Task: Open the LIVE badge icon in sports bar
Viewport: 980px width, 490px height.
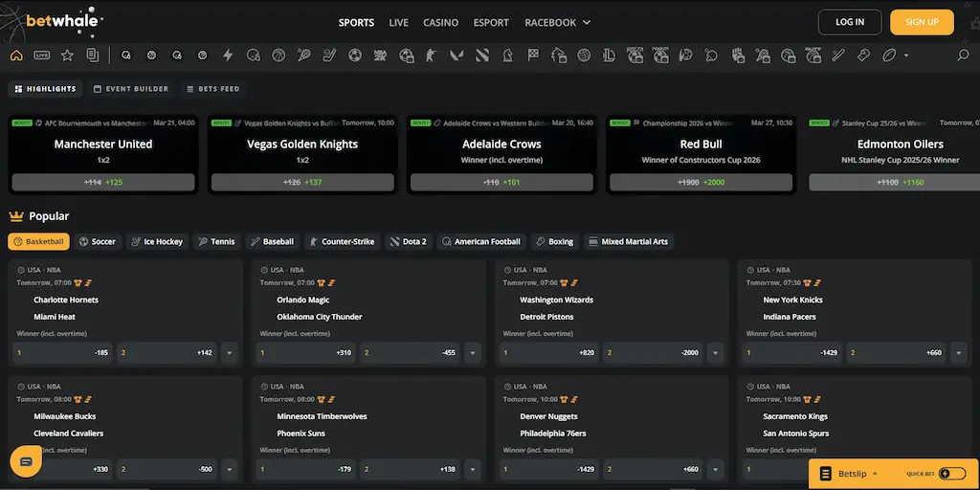Action: coord(42,55)
